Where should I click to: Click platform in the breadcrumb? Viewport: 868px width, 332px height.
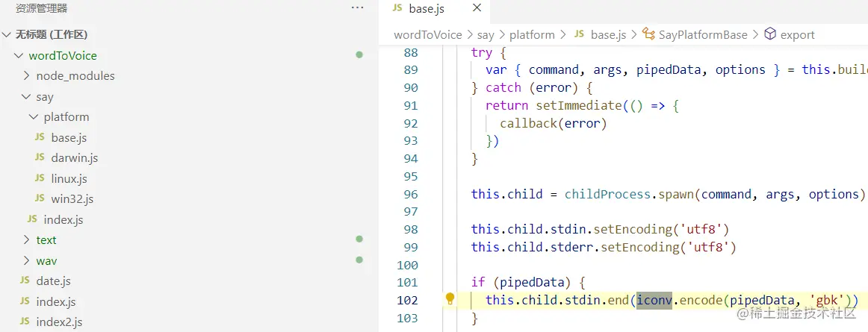(x=532, y=35)
